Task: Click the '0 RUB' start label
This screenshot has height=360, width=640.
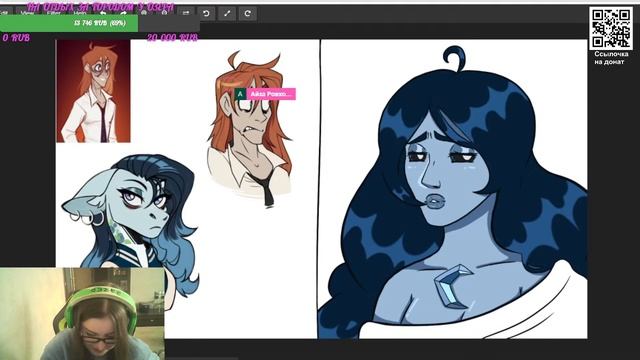Action: [16, 38]
